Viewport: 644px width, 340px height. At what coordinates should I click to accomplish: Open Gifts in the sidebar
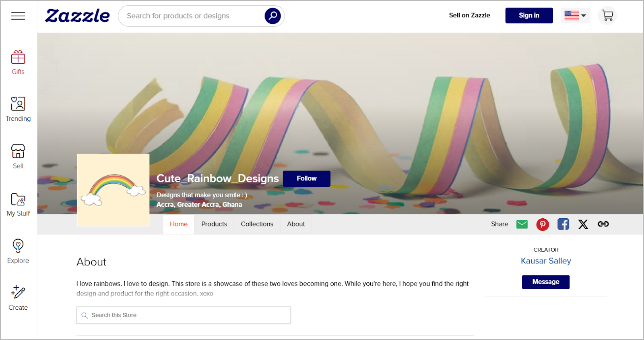18,62
